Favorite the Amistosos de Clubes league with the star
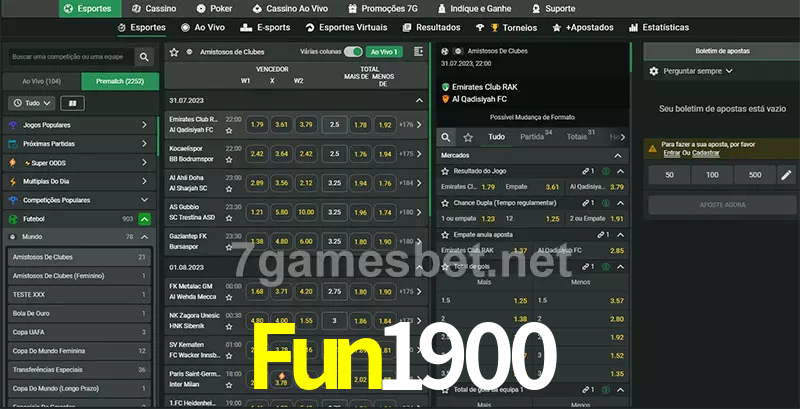800x409 pixels. 174,51
